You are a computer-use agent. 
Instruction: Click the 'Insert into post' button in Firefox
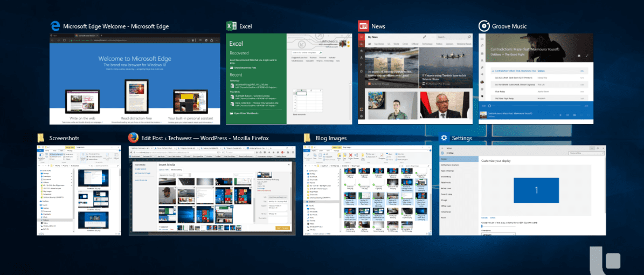pyautogui.click(x=283, y=228)
